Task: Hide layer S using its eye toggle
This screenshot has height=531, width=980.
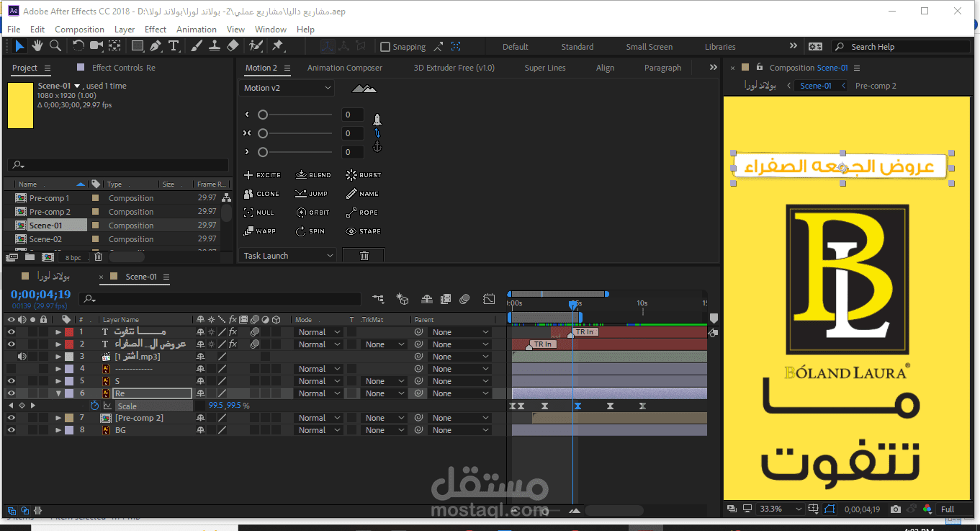Action: point(11,381)
